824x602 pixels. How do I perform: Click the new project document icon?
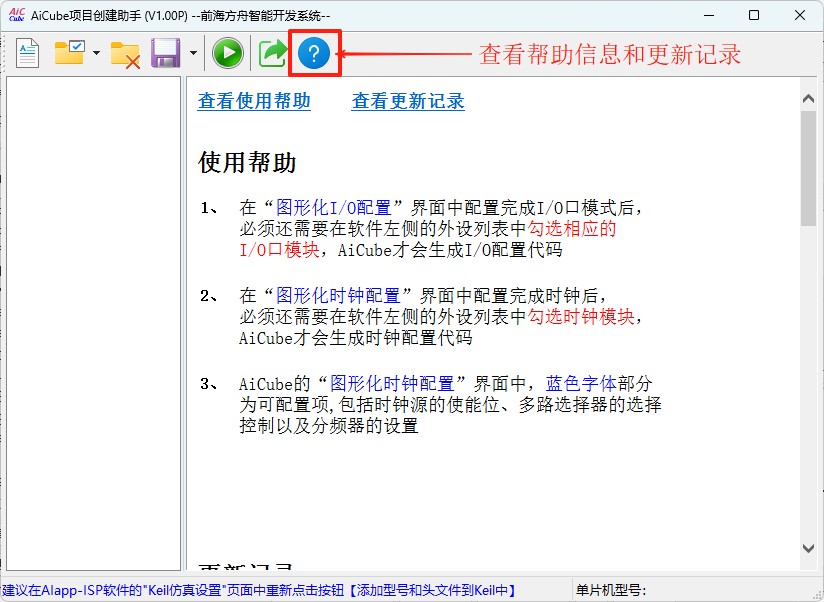click(x=27, y=53)
